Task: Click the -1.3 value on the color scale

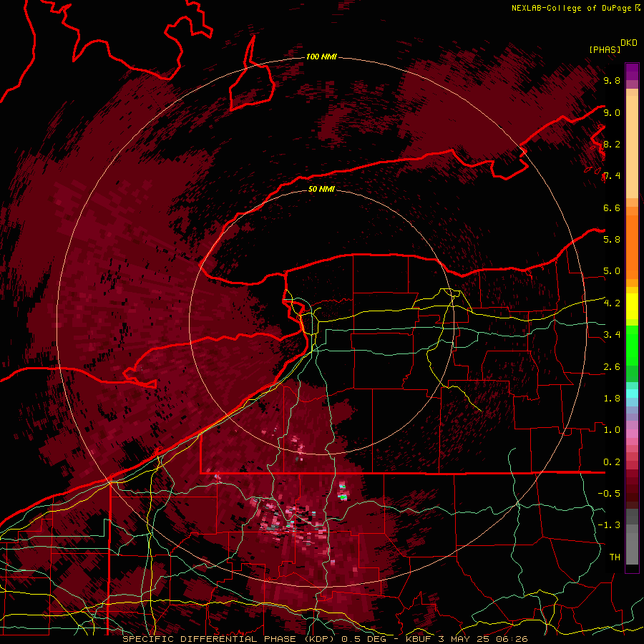Action: [x=609, y=525]
